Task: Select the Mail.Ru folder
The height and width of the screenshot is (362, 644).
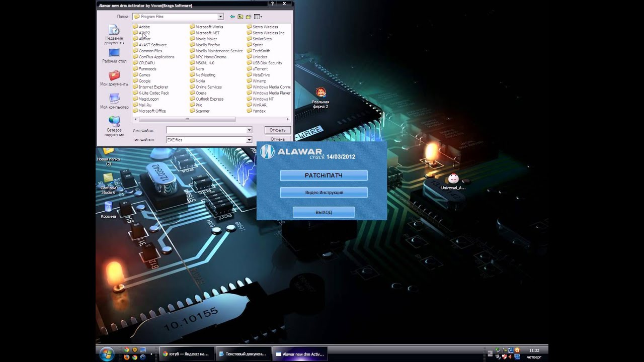Action: pos(142,105)
